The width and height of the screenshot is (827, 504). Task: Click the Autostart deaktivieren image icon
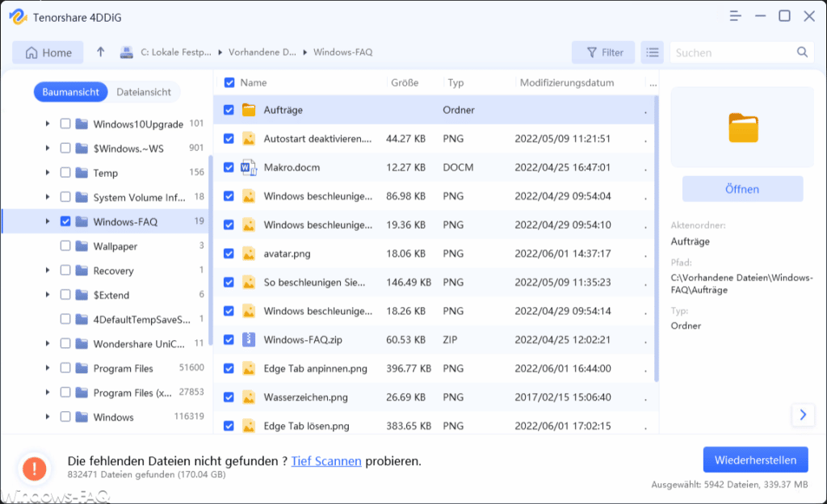point(249,139)
